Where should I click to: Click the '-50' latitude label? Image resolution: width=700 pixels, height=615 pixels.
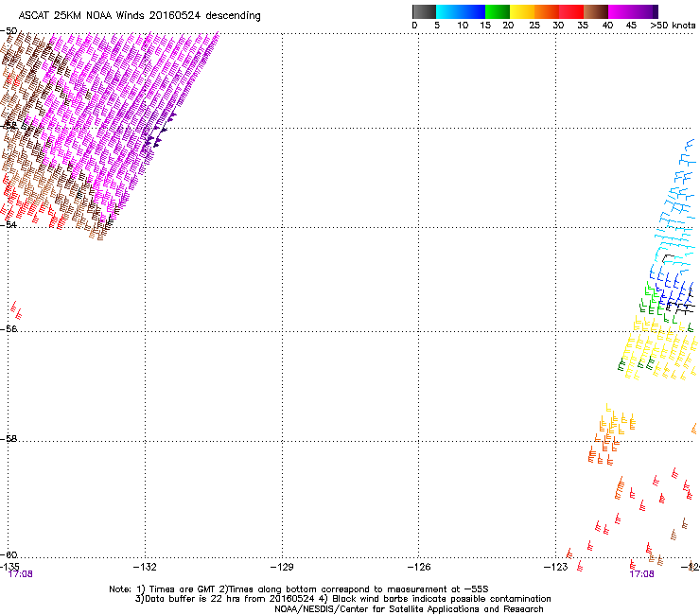pyautogui.click(x=9, y=31)
